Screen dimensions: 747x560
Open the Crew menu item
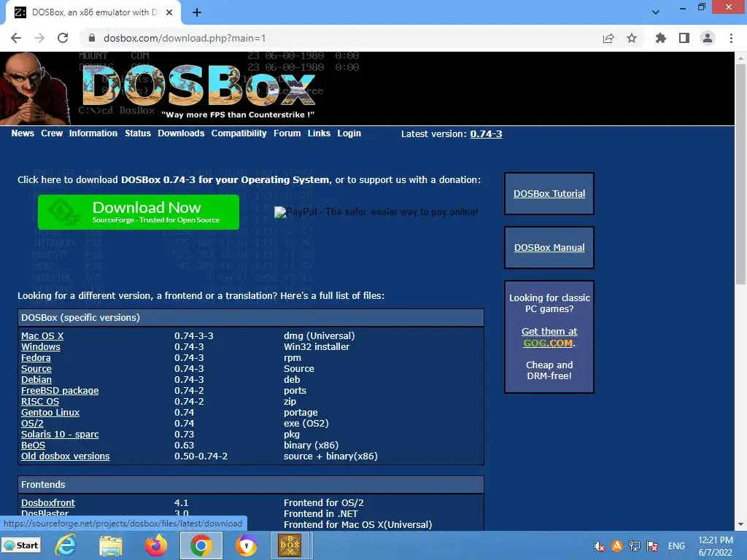[52, 133]
